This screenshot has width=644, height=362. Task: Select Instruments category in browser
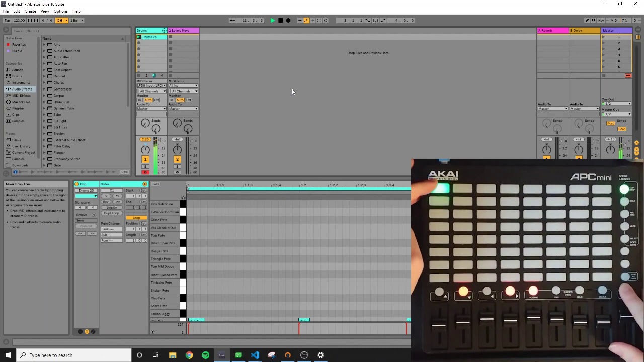[21, 82]
